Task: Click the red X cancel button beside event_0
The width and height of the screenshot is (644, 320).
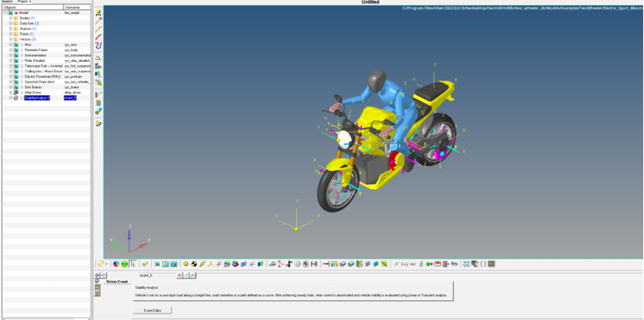Action: click(179, 275)
